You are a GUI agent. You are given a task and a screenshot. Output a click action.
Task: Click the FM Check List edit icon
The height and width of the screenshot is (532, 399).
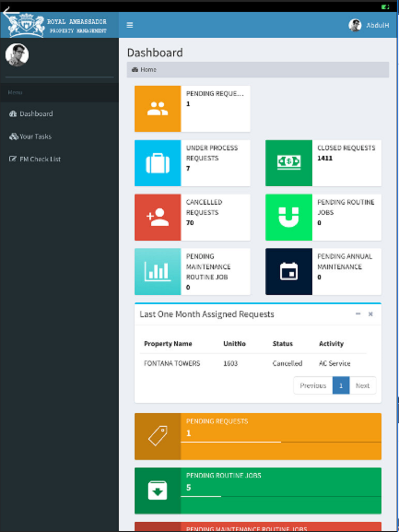(x=12, y=159)
